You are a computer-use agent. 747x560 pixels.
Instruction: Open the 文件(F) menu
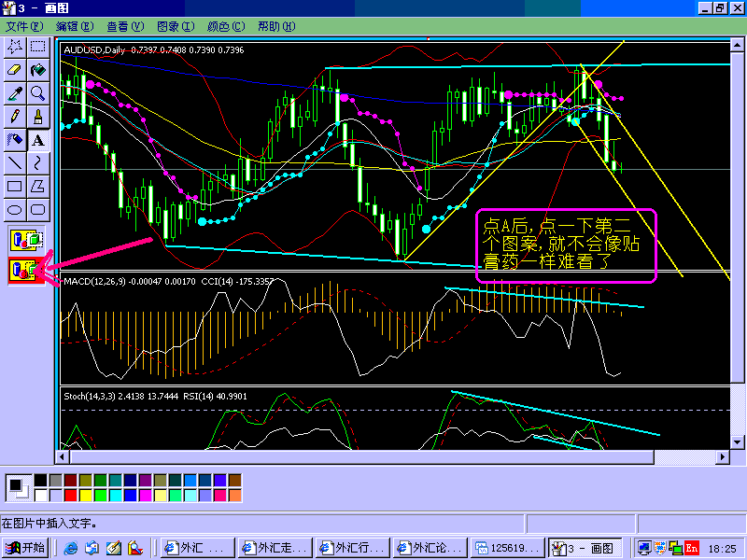pyautogui.click(x=23, y=26)
